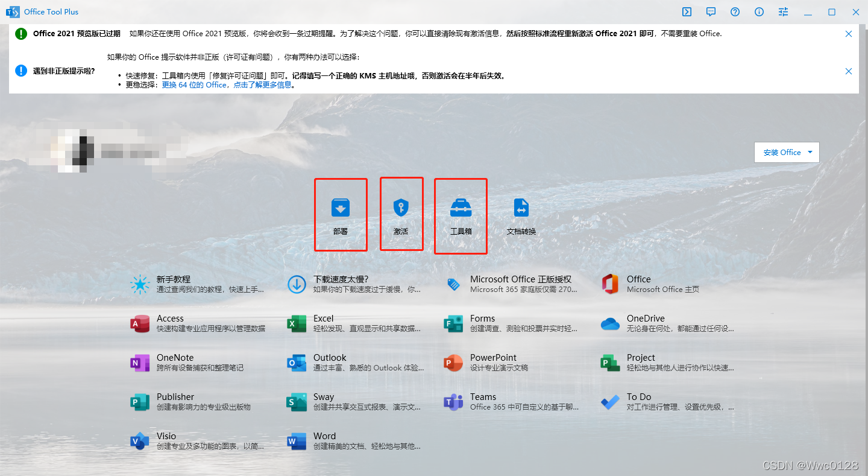
Task: Click the Office Tool Plus logo in title bar
Action: pos(13,11)
